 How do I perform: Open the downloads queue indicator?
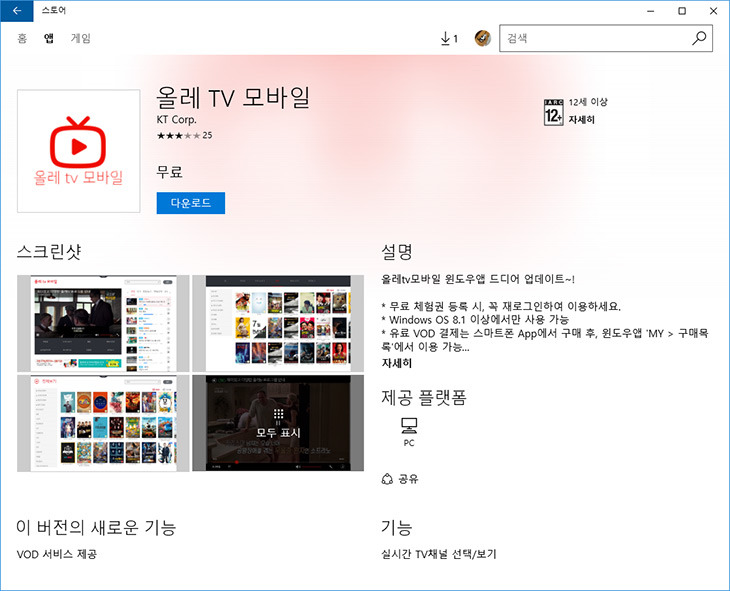pyautogui.click(x=449, y=39)
